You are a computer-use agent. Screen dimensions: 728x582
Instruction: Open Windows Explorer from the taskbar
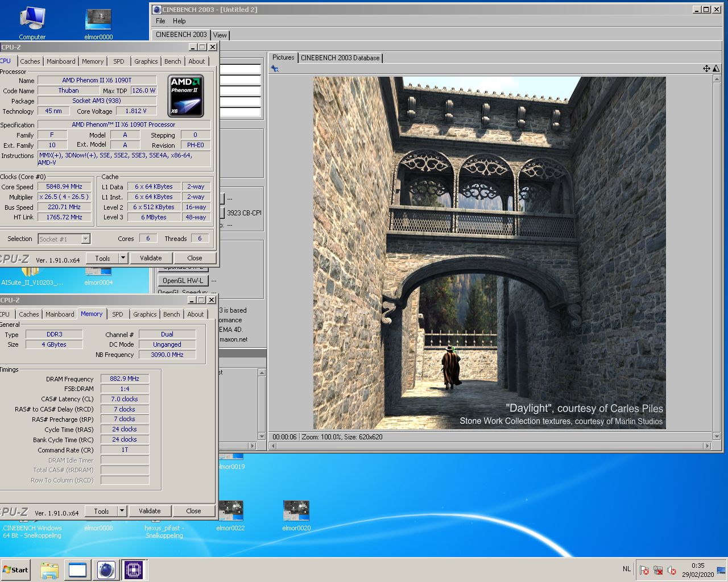coord(49,570)
